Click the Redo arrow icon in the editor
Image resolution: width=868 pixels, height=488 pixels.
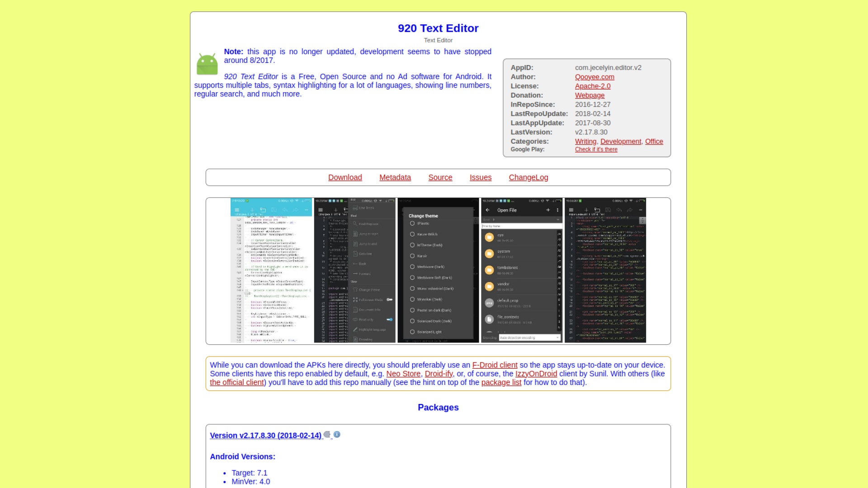click(x=295, y=209)
